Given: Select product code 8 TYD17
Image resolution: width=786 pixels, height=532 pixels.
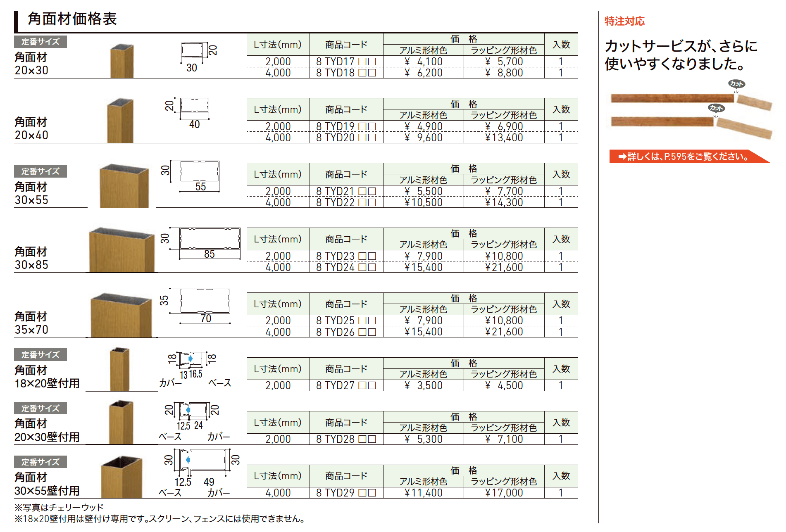Looking at the screenshot, I should pos(346,62).
